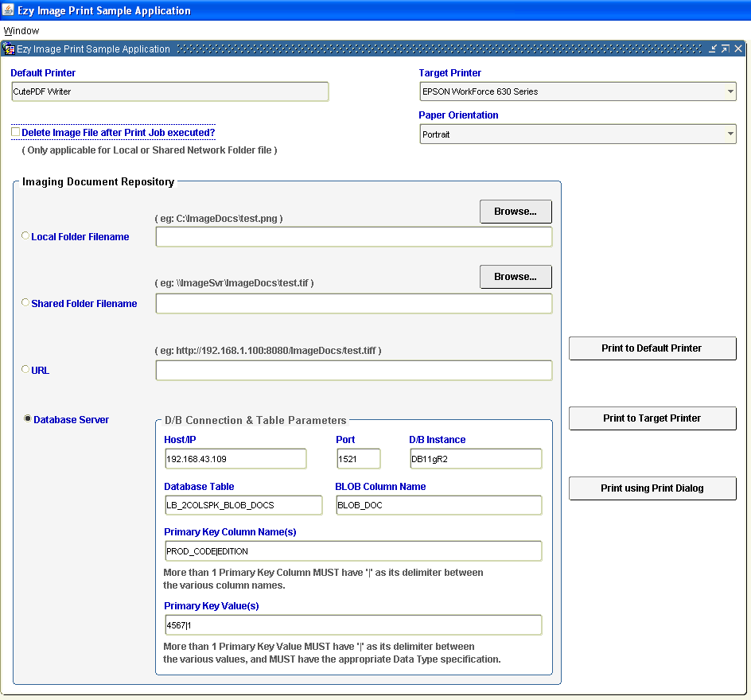
Task: Click the Paper Orientation label
Action: [x=458, y=115]
